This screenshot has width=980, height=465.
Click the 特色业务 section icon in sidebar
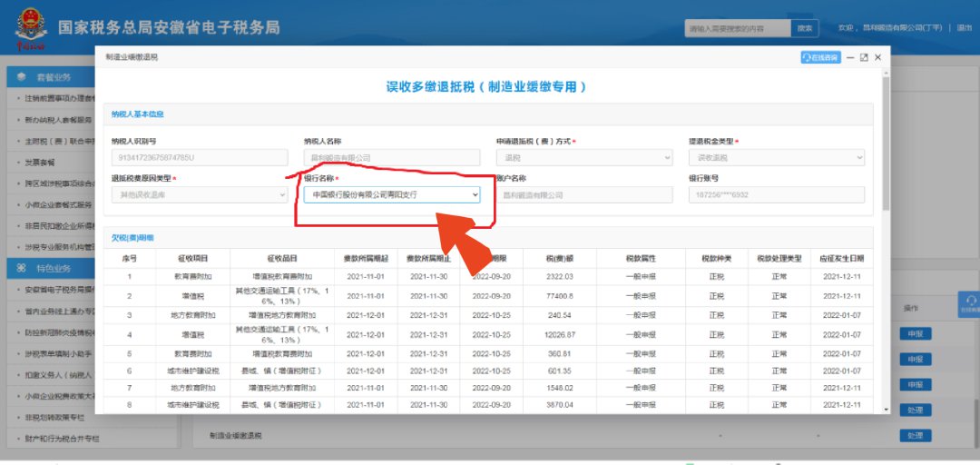[x=22, y=269]
